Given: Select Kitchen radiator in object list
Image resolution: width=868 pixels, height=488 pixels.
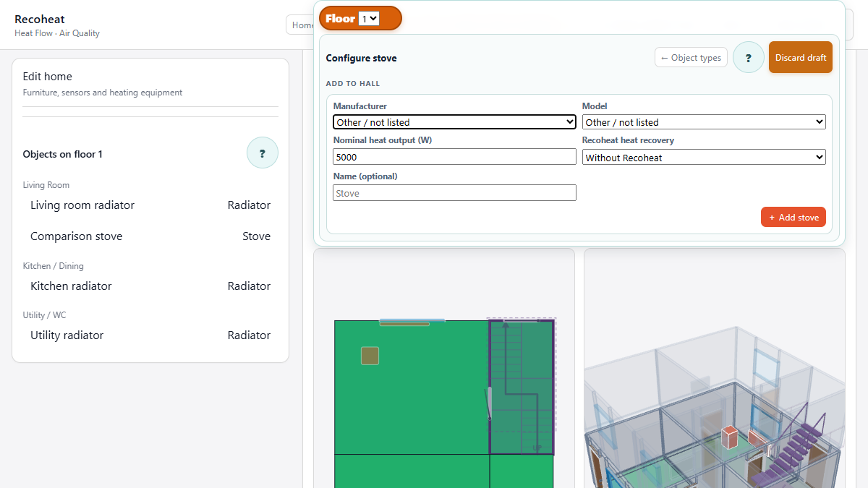Looking at the screenshot, I should tap(150, 286).
